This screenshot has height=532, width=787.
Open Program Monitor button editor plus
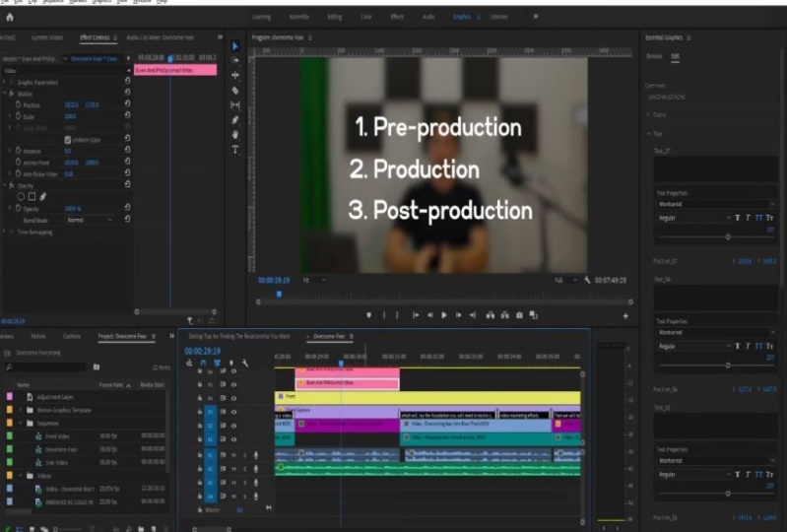click(625, 315)
